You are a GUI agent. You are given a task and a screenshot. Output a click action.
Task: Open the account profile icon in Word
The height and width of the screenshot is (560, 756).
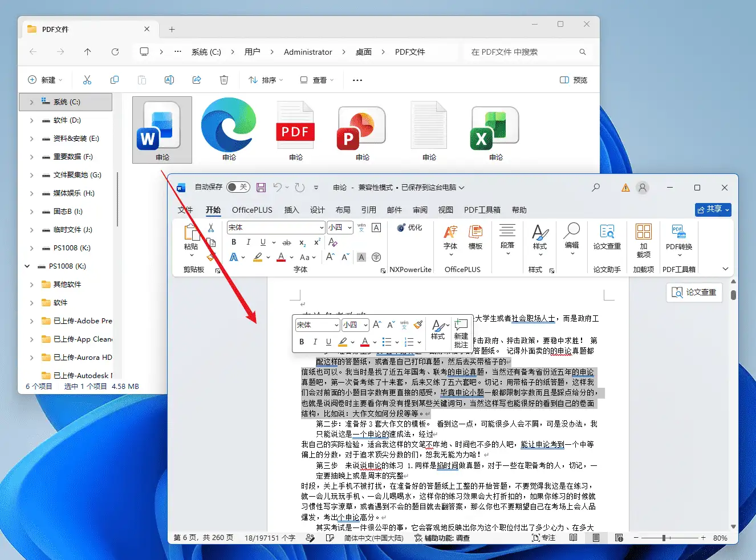tap(643, 187)
